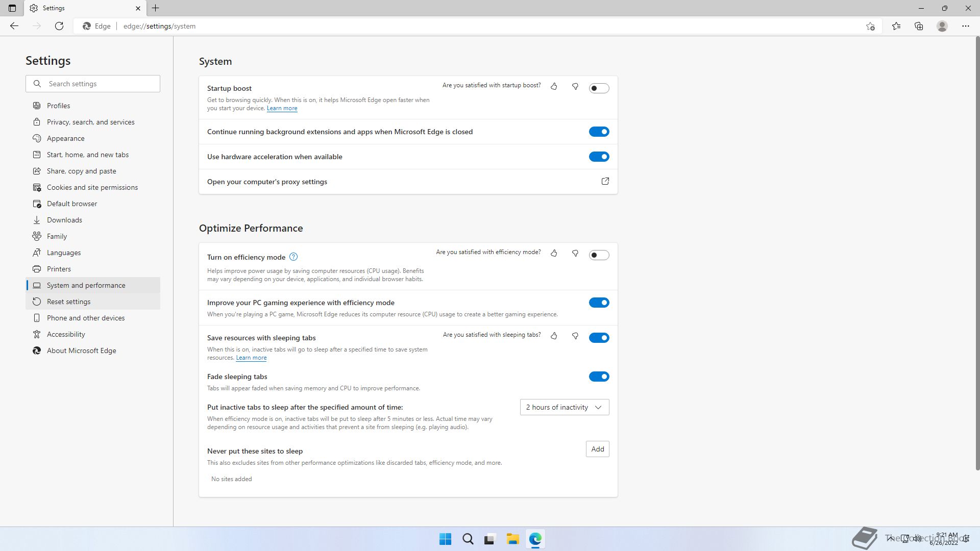980x551 pixels.
Task: Click the efficiency mode help question icon
Action: 293,257
